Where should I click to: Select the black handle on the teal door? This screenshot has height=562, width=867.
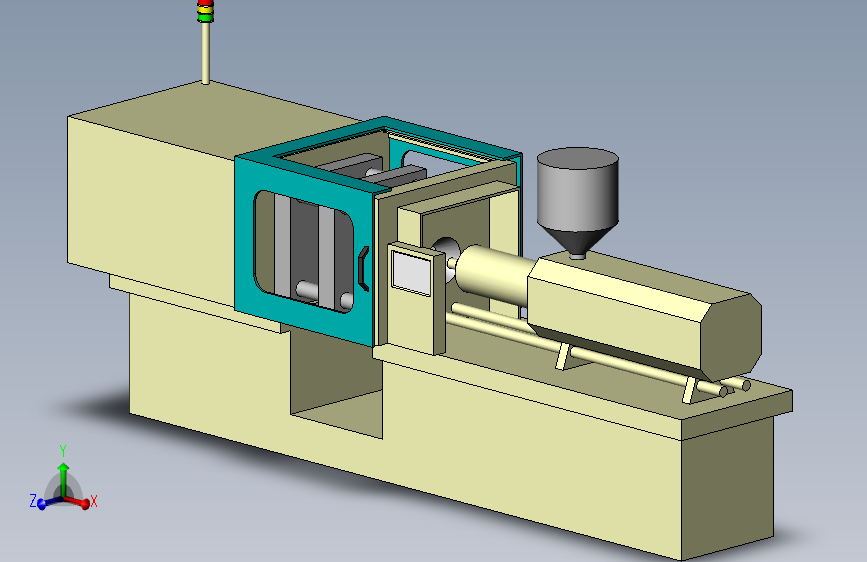tap(363, 268)
